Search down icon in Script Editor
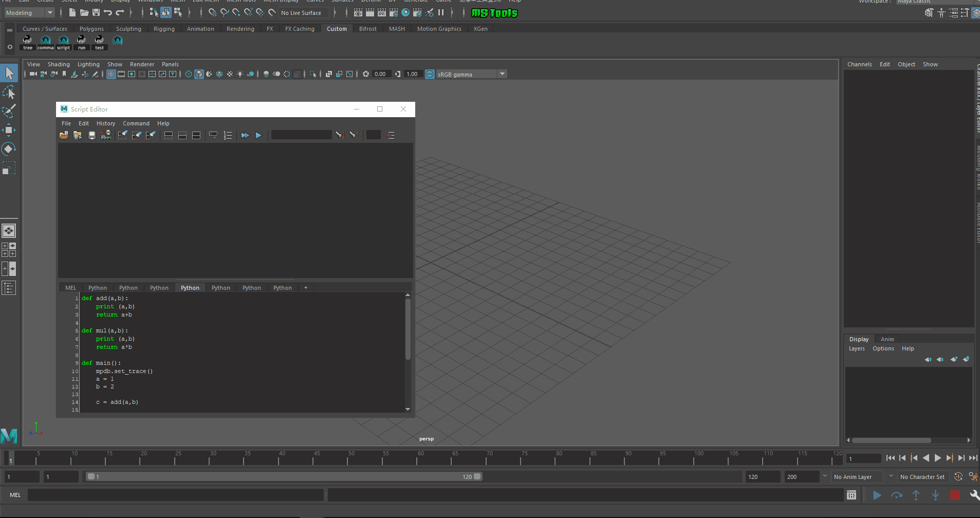980x518 pixels. coord(339,135)
